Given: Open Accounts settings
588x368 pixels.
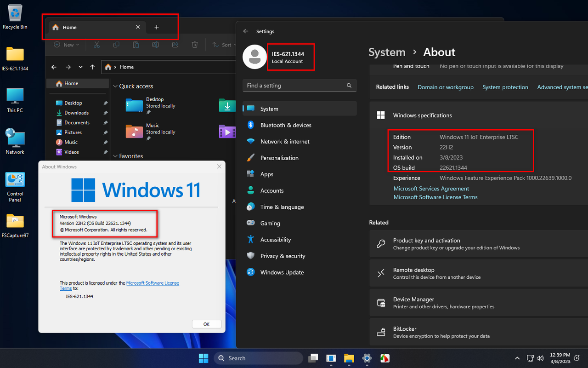Looking at the screenshot, I should 300,190.
